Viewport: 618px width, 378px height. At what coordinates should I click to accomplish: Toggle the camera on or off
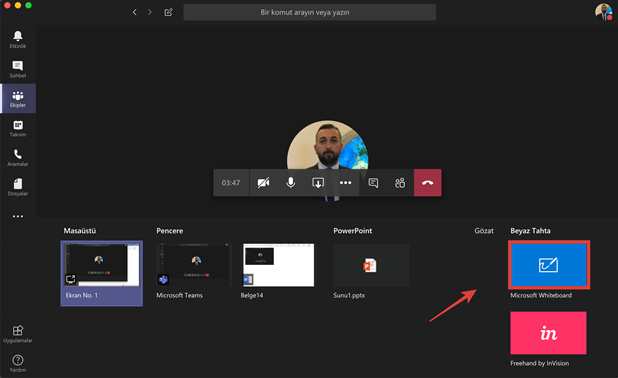pyautogui.click(x=263, y=182)
